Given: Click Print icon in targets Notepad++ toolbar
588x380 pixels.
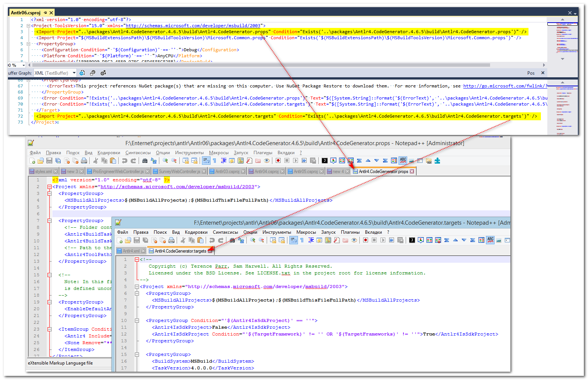Looking at the screenshot, I should tap(171, 240).
